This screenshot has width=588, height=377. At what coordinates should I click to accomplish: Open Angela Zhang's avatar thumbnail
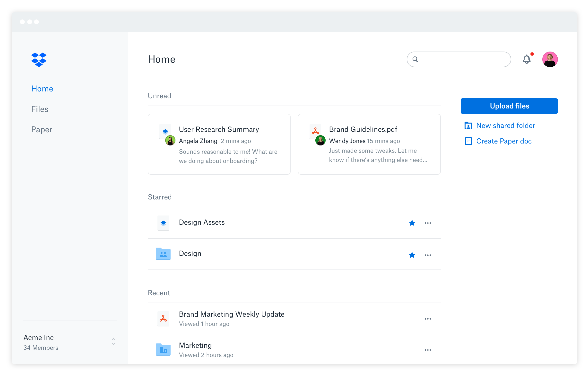pyautogui.click(x=170, y=141)
